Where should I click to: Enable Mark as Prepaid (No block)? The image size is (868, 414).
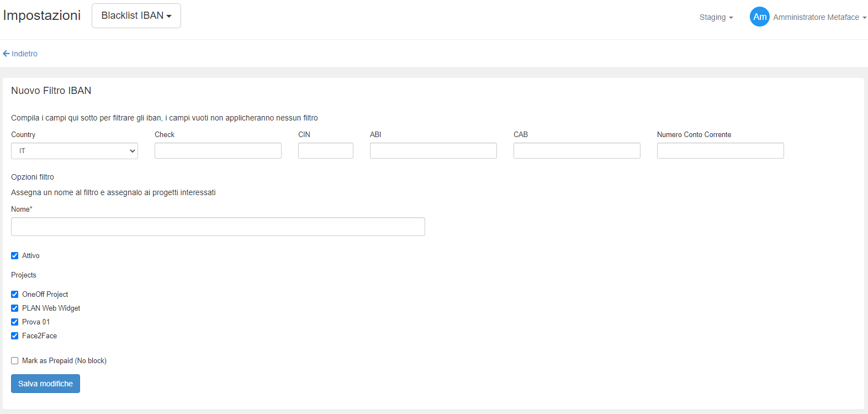tap(15, 361)
